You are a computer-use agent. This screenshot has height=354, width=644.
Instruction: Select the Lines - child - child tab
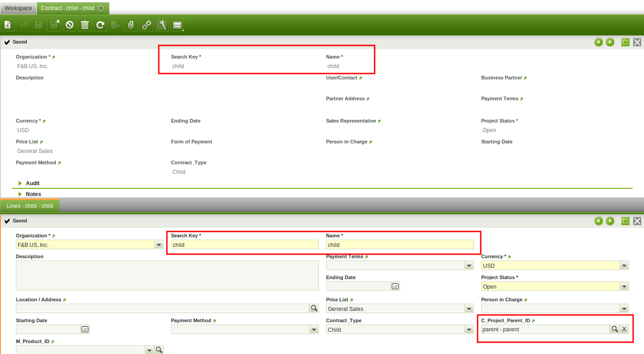coord(30,206)
